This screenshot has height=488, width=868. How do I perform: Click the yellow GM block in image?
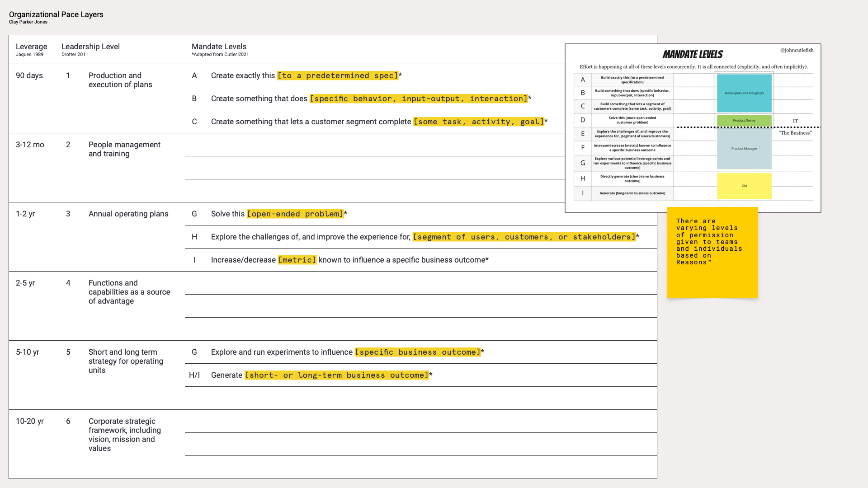point(744,186)
